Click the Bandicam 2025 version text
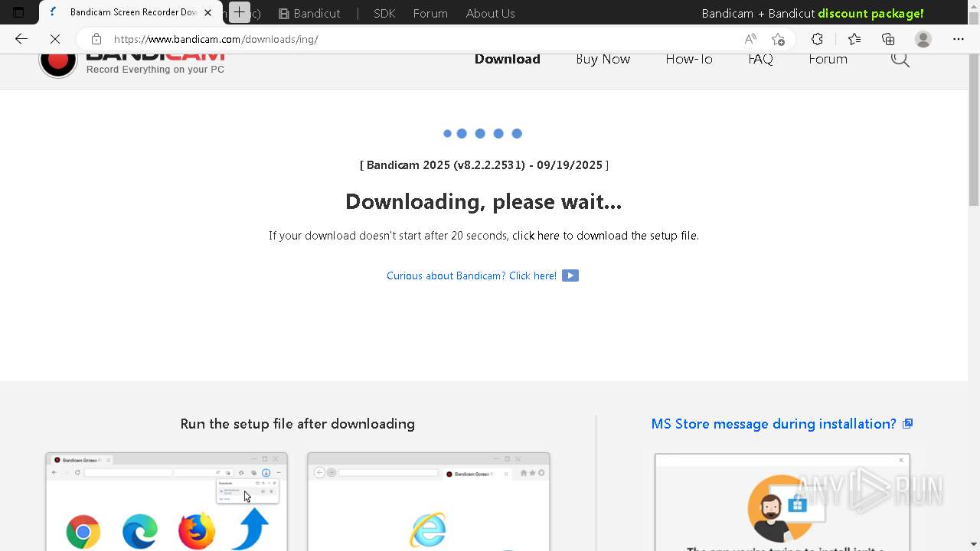 pos(484,165)
